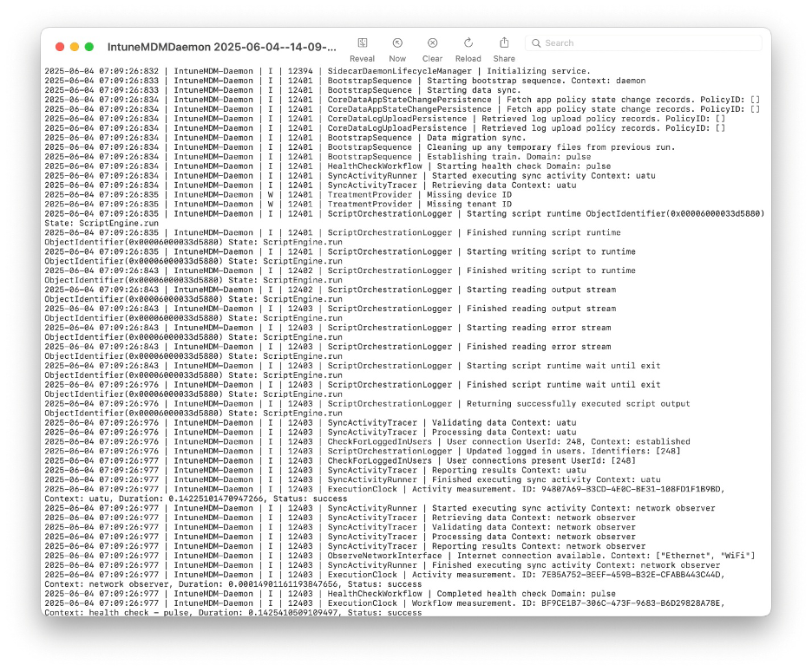
Task: Select 'Establishing train. Domain: pulse' line
Action: [318, 157]
